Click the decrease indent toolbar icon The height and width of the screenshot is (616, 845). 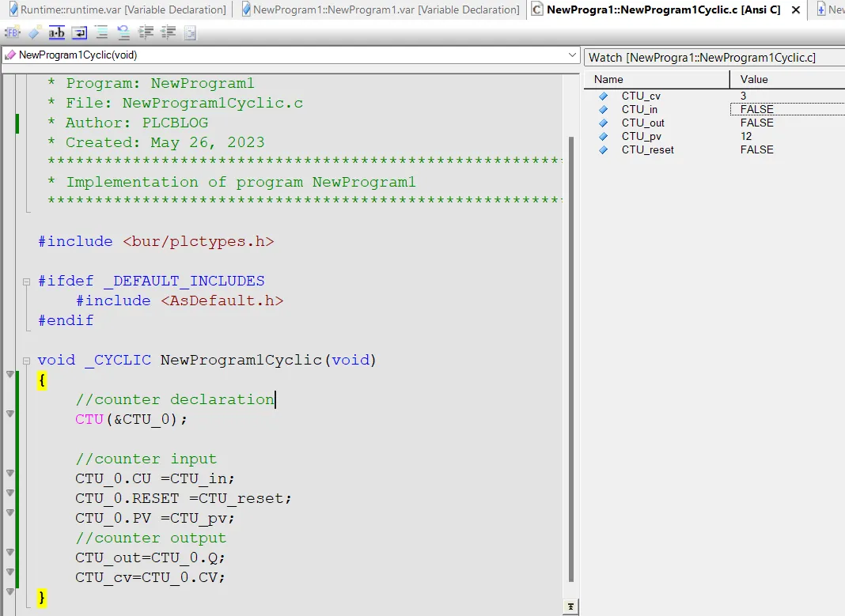(169, 33)
